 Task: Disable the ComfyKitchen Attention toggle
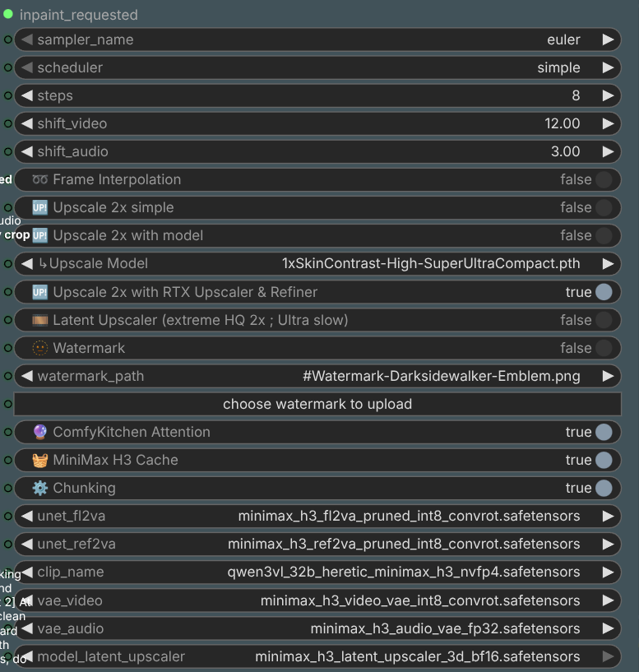click(604, 432)
